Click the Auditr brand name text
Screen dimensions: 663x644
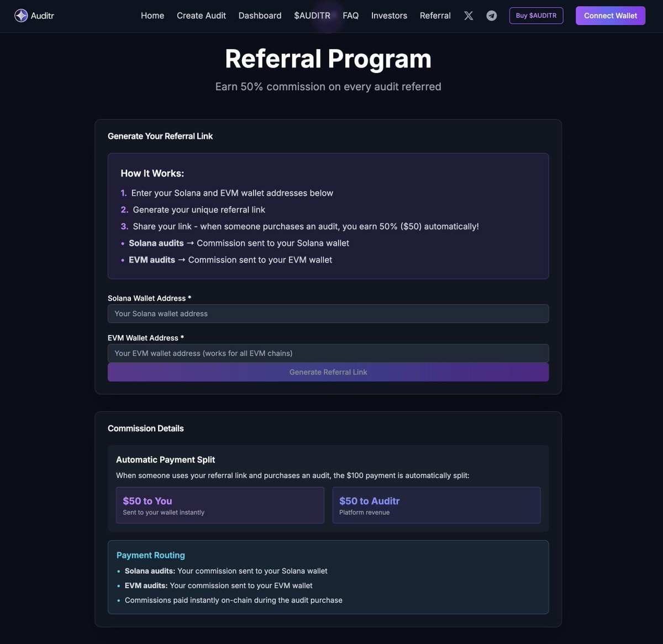43,15
